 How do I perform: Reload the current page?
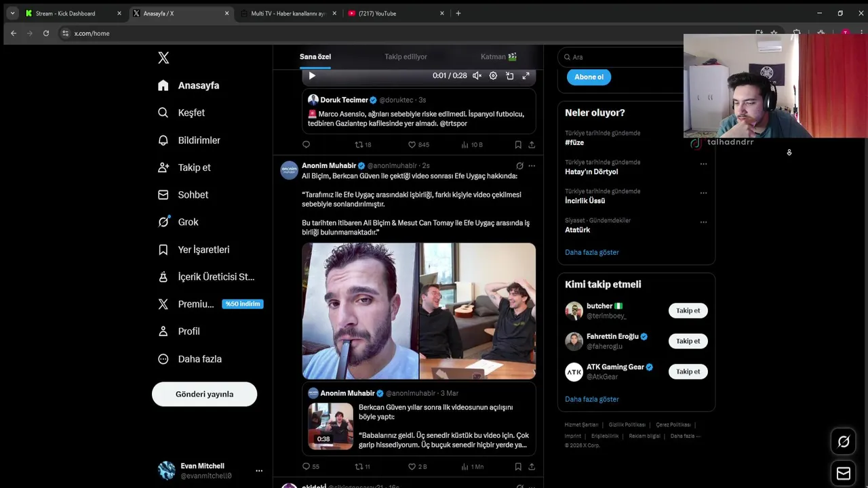point(46,33)
